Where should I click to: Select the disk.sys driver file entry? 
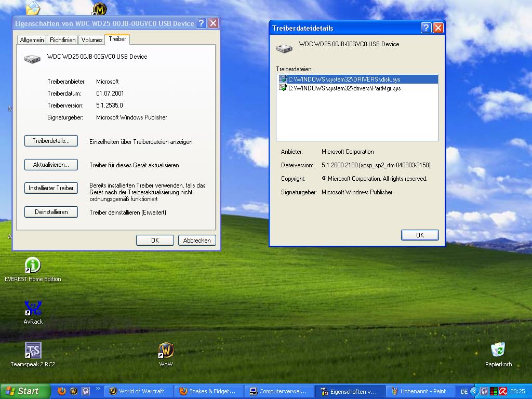click(x=357, y=79)
